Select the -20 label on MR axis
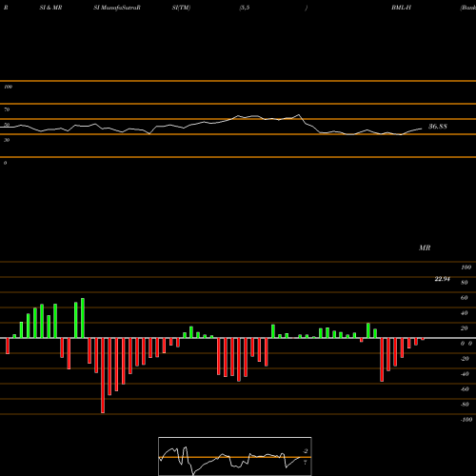Viewport: 476px width, 476px height. 465,359
